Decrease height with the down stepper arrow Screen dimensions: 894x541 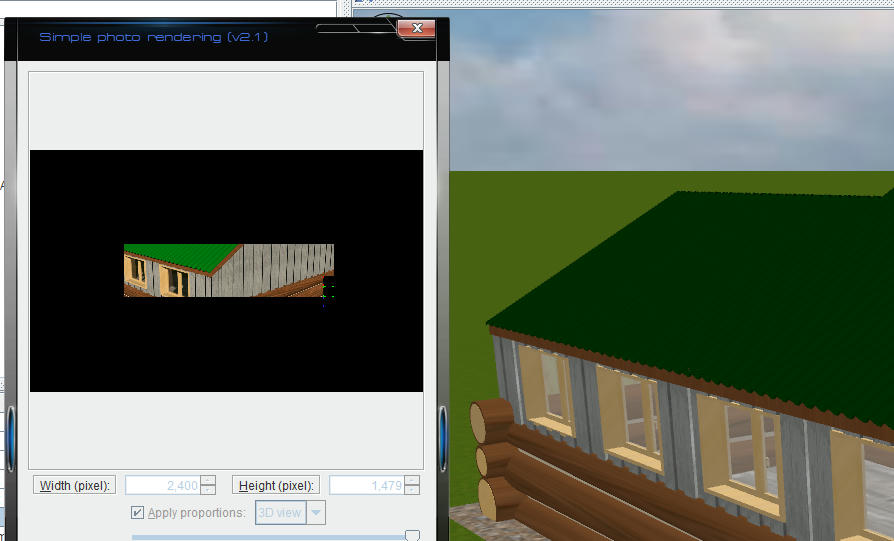pyautogui.click(x=412, y=490)
